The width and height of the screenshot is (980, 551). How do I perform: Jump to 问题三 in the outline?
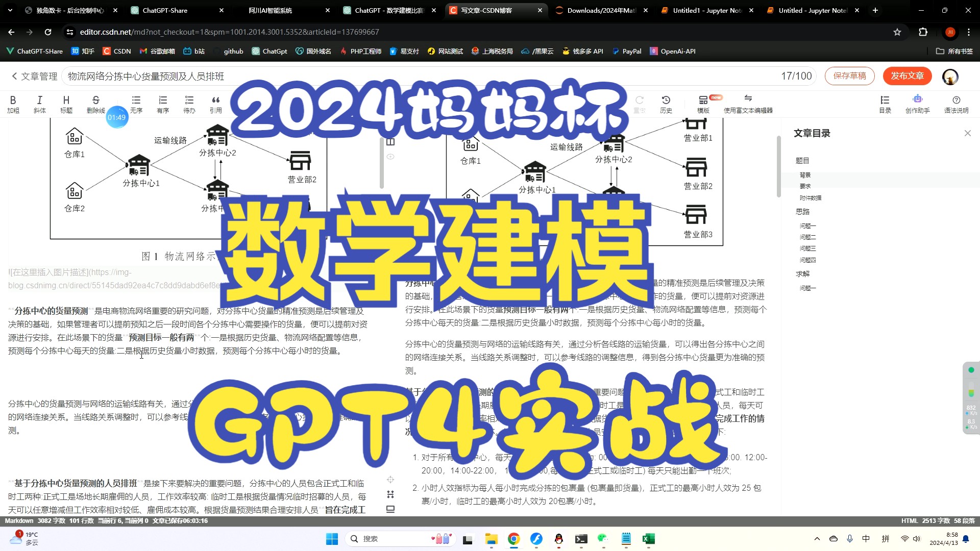tap(807, 248)
